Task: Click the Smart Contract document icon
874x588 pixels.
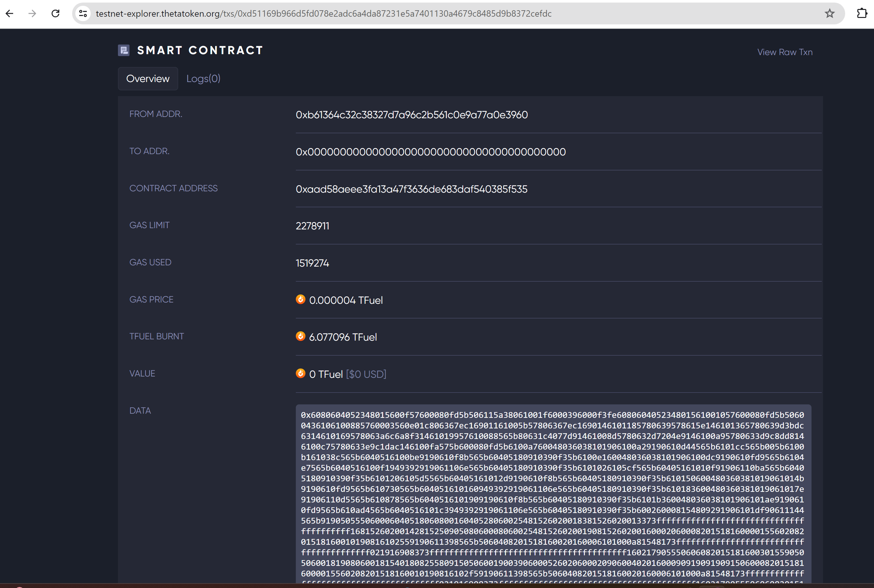Action: (124, 50)
